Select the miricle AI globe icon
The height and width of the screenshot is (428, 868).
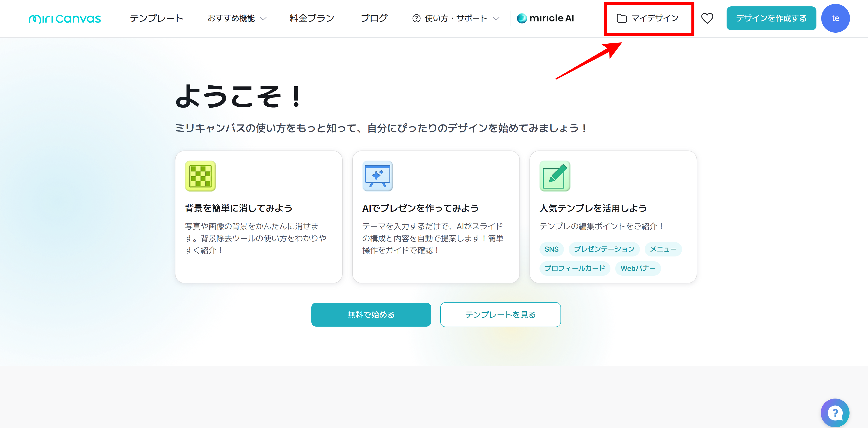click(x=522, y=18)
